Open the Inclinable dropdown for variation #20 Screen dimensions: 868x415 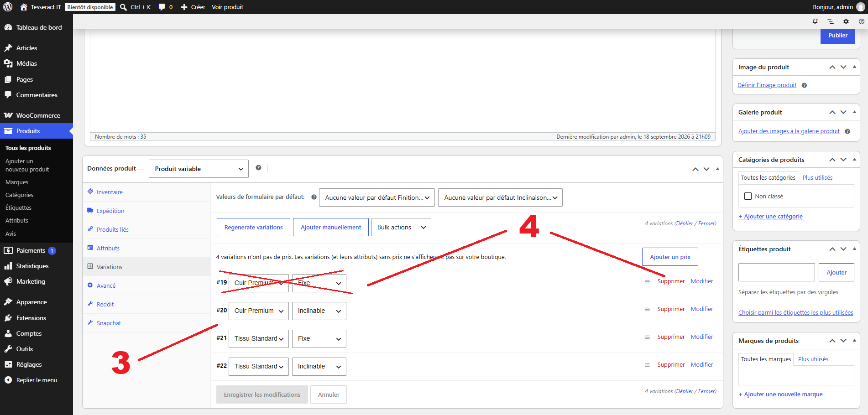[319, 311]
